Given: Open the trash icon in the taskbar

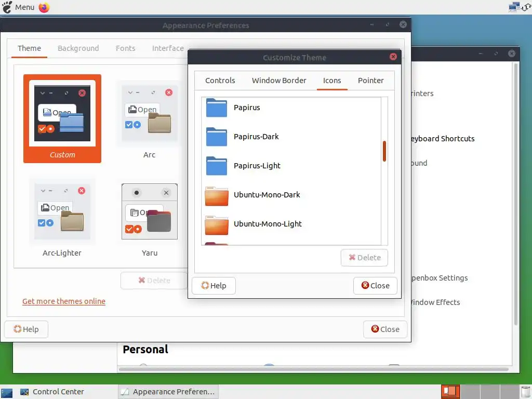Looking at the screenshot, I should (x=525, y=392).
